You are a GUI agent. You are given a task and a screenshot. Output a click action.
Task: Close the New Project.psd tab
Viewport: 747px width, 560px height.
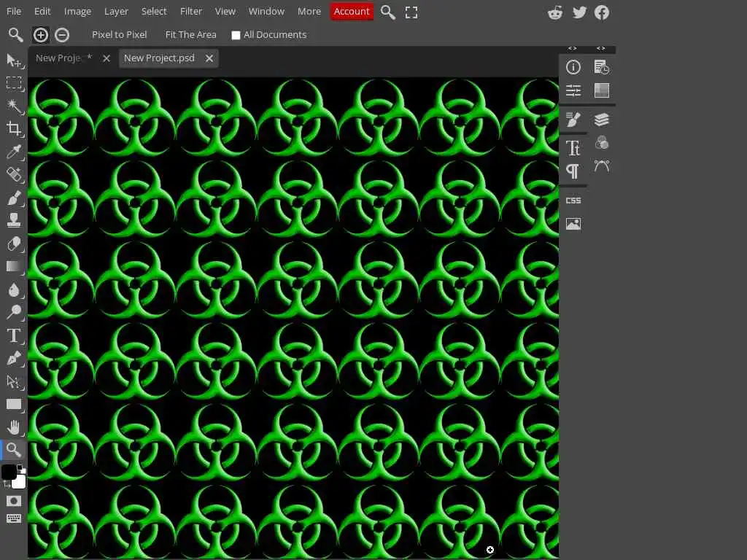(209, 58)
